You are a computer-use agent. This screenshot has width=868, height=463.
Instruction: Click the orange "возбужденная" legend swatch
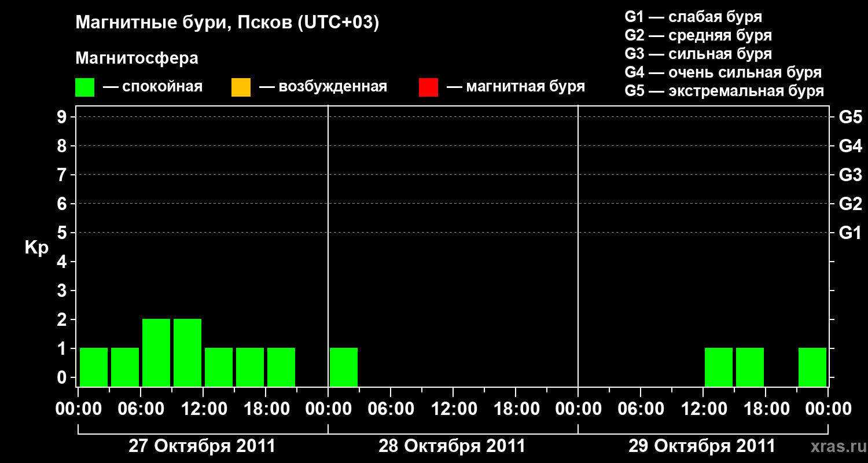[x=241, y=87]
